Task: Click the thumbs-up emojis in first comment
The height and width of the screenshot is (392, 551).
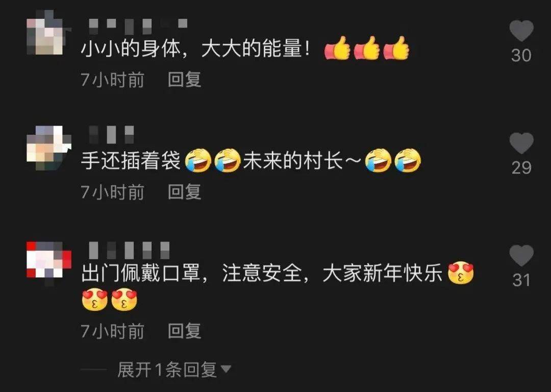Action: coord(366,48)
